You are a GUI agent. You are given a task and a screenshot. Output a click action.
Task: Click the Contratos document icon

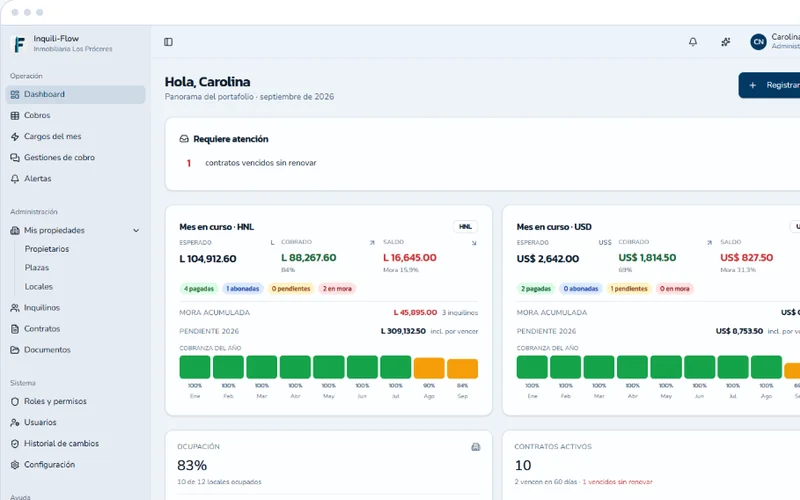click(15, 329)
